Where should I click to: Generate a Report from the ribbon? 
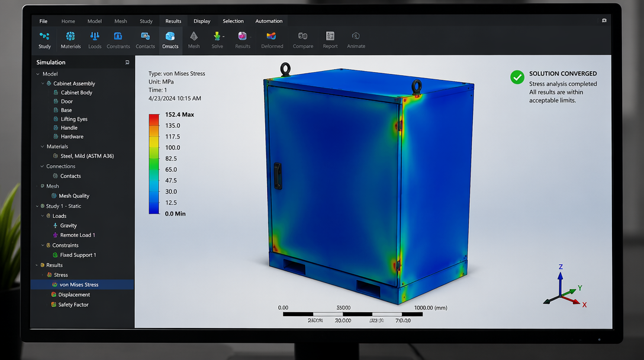pyautogui.click(x=330, y=40)
